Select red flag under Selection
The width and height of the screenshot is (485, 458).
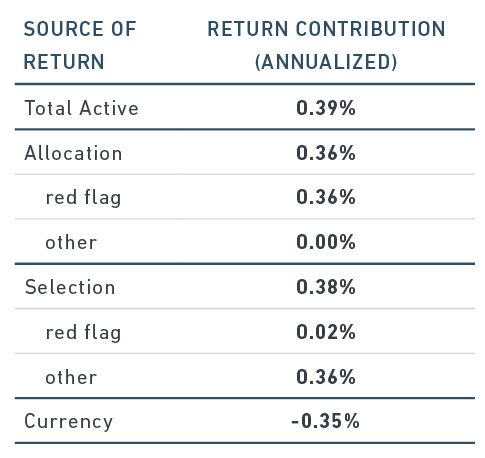click(x=83, y=333)
